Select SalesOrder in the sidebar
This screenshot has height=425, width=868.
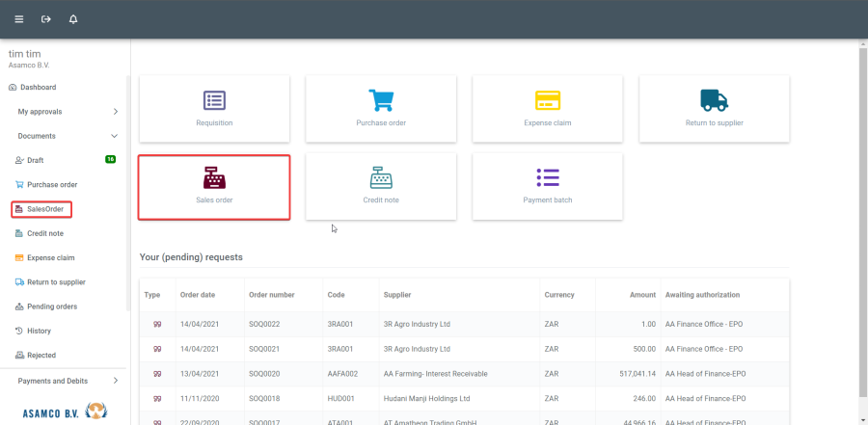coord(44,209)
